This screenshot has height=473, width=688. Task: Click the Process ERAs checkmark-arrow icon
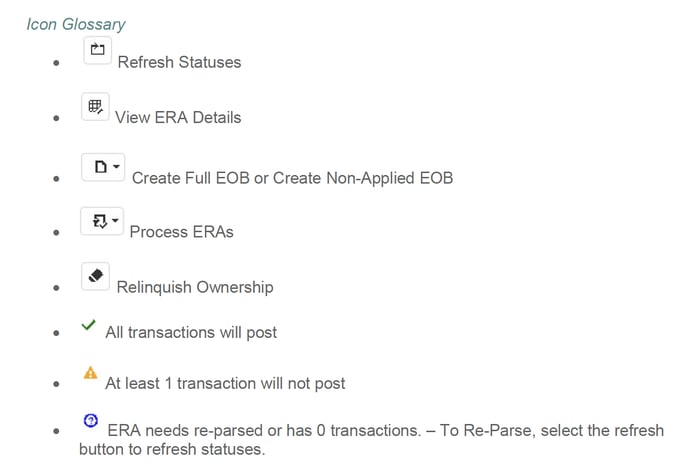100,221
